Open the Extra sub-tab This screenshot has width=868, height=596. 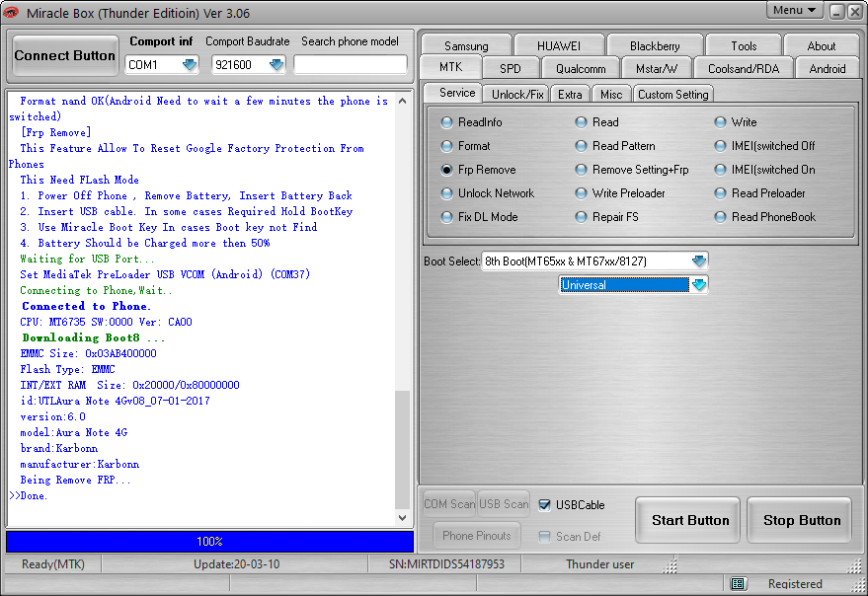pos(570,95)
